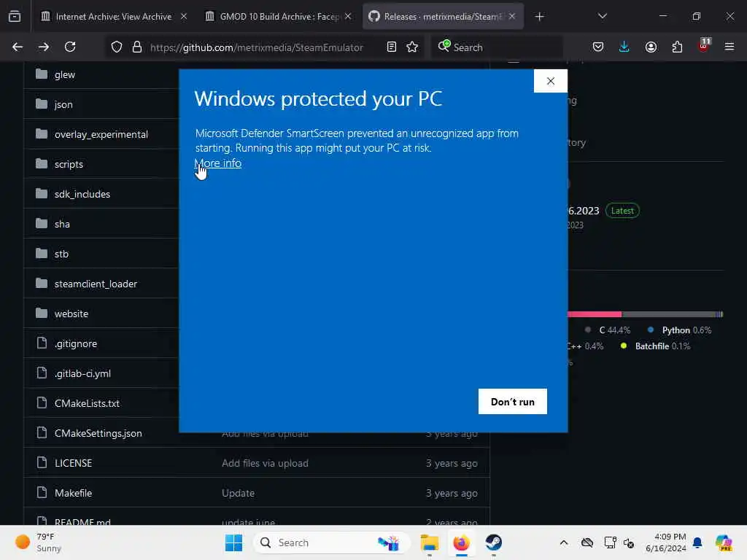The height and width of the screenshot is (560, 747).
Task: Click the Firefox search box
Action: pos(497,47)
